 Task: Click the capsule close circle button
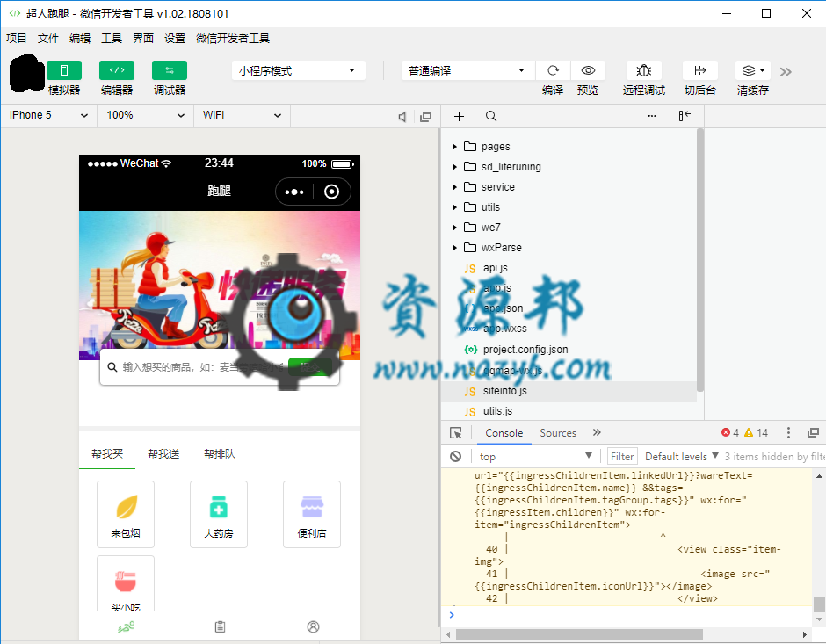click(331, 192)
